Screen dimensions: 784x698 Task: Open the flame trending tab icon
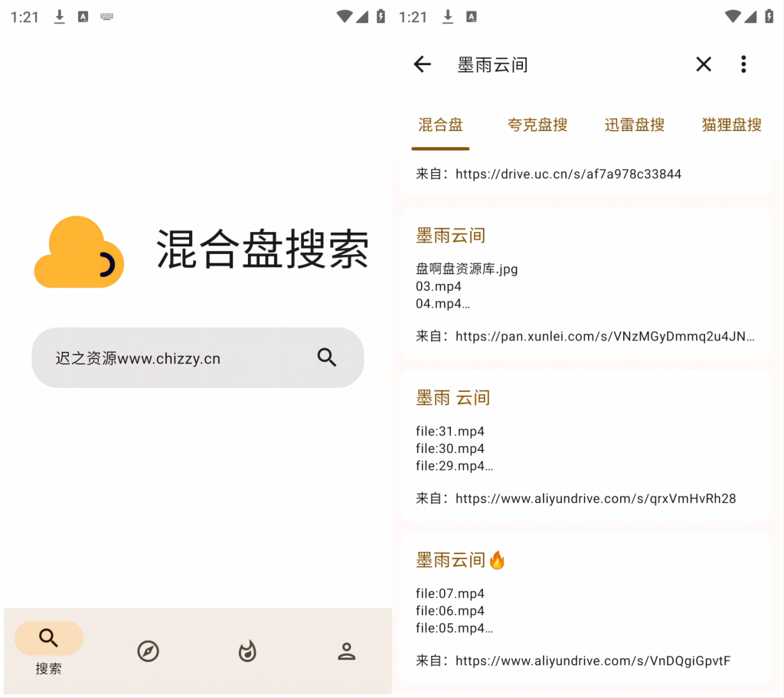tap(247, 651)
